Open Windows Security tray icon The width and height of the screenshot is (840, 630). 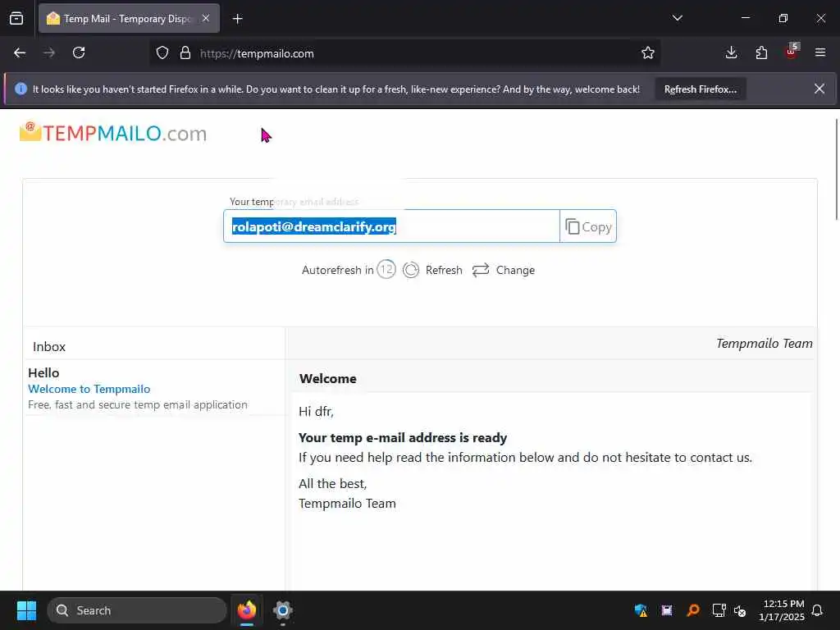(641, 610)
